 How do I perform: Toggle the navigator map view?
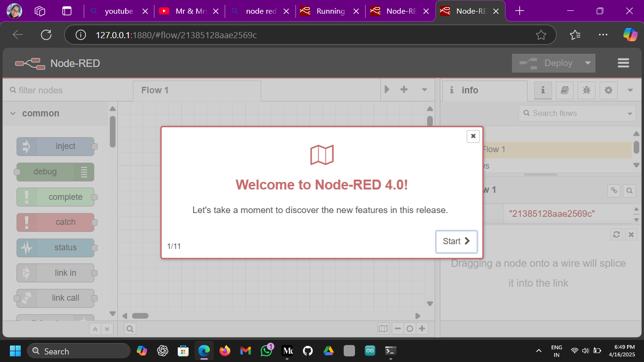click(x=383, y=329)
